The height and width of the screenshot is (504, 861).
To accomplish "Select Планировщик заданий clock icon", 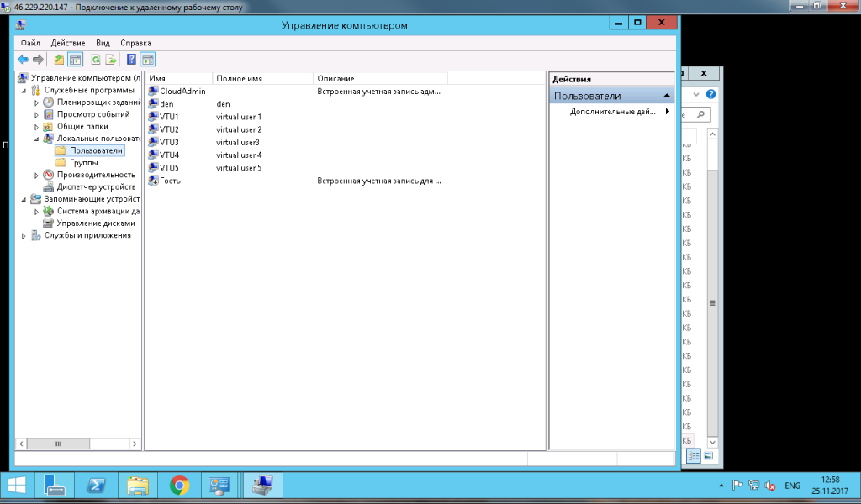I will click(x=48, y=102).
